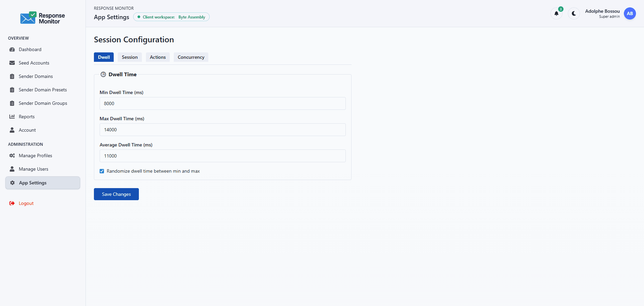Click the Reports bar chart icon

tap(12, 117)
